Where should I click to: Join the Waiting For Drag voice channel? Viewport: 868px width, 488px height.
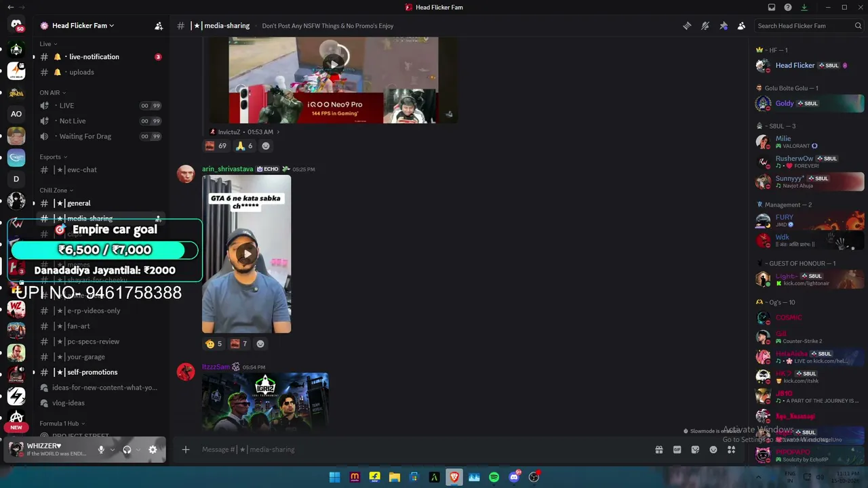(x=100, y=136)
